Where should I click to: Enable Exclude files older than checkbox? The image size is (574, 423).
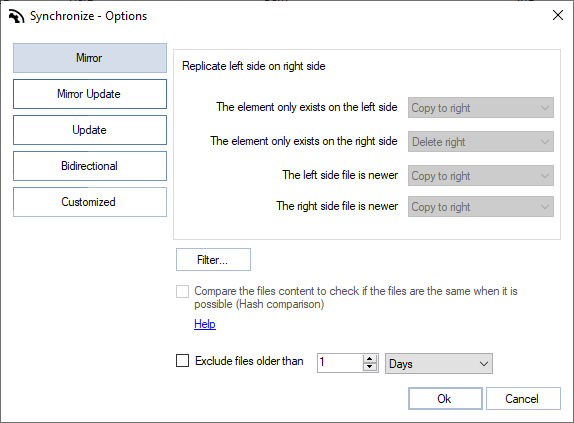[x=182, y=360]
